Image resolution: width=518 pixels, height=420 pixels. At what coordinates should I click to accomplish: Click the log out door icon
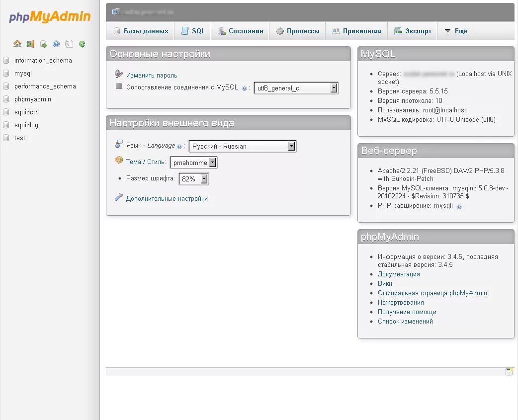pos(30,44)
